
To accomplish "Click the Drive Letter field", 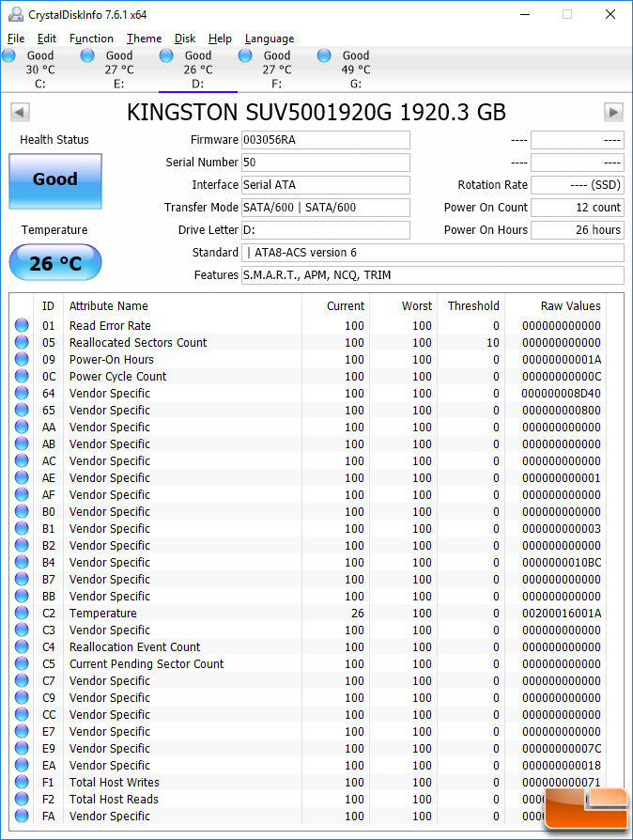I will [326, 230].
